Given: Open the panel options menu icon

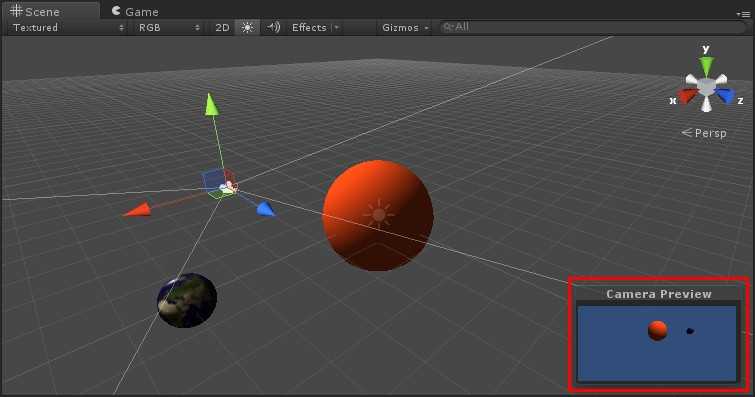Looking at the screenshot, I should pos(743,14).
